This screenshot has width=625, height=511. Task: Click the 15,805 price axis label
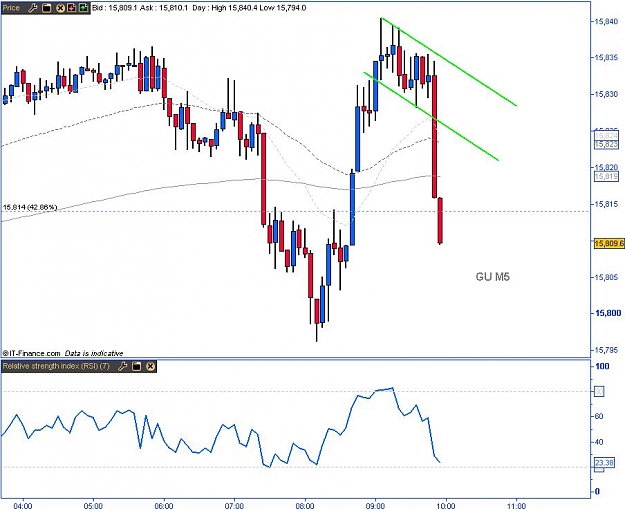click(606, 277)
